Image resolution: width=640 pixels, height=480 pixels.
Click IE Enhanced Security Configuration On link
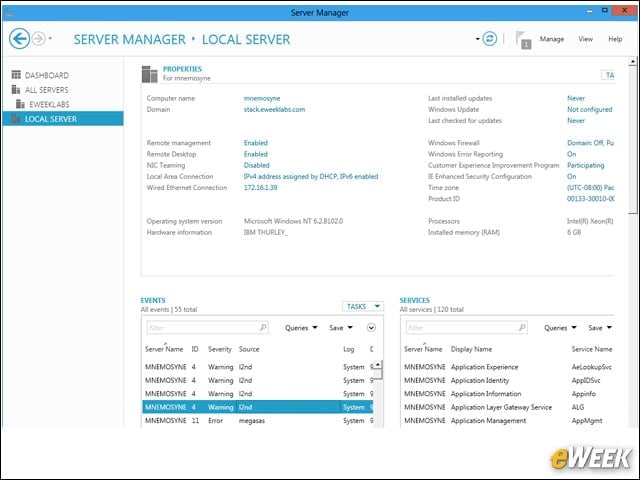click(571, 176)
